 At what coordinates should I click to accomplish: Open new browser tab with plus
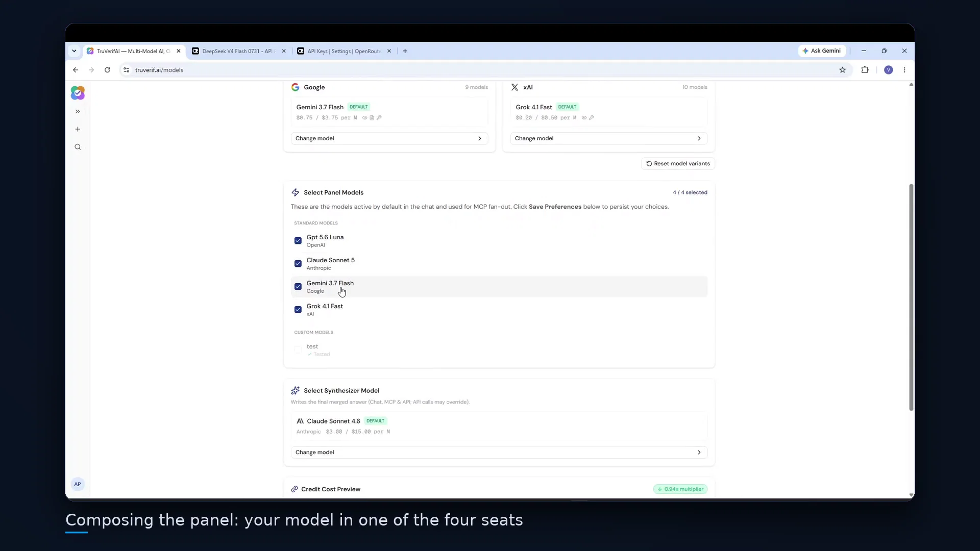pyautogui.click(x=405, y=51)
